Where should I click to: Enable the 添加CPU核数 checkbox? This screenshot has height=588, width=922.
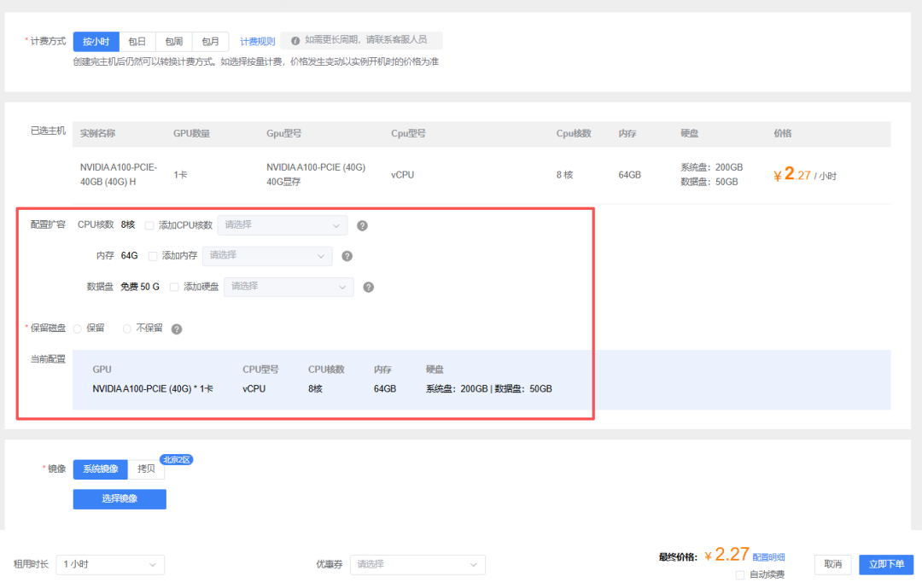(x=149, y=225)
